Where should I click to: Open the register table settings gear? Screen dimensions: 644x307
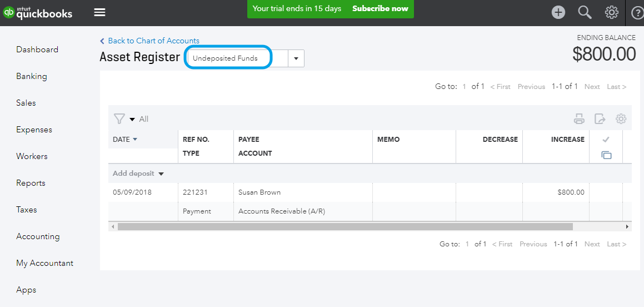tap(621, 119)
